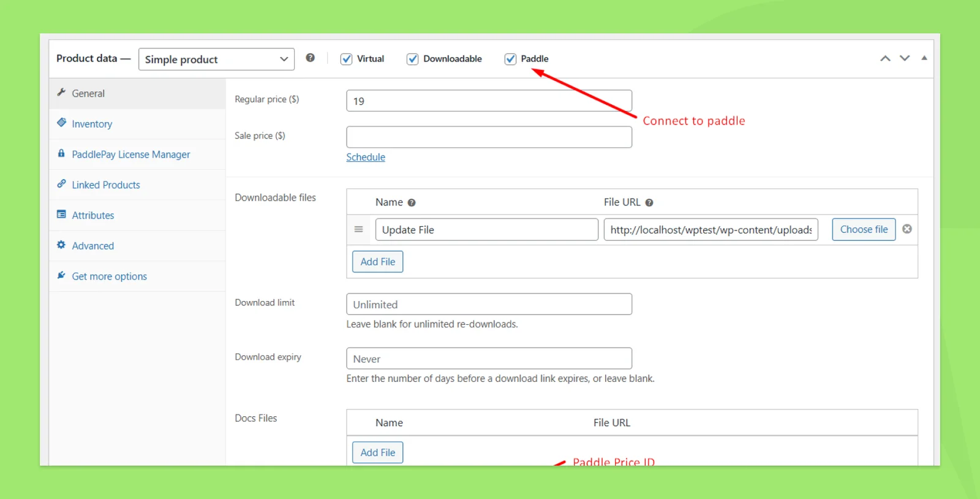Click the Choose file button
The height and width of the screenshot is (499, 980).
click(x=864, y=229)
